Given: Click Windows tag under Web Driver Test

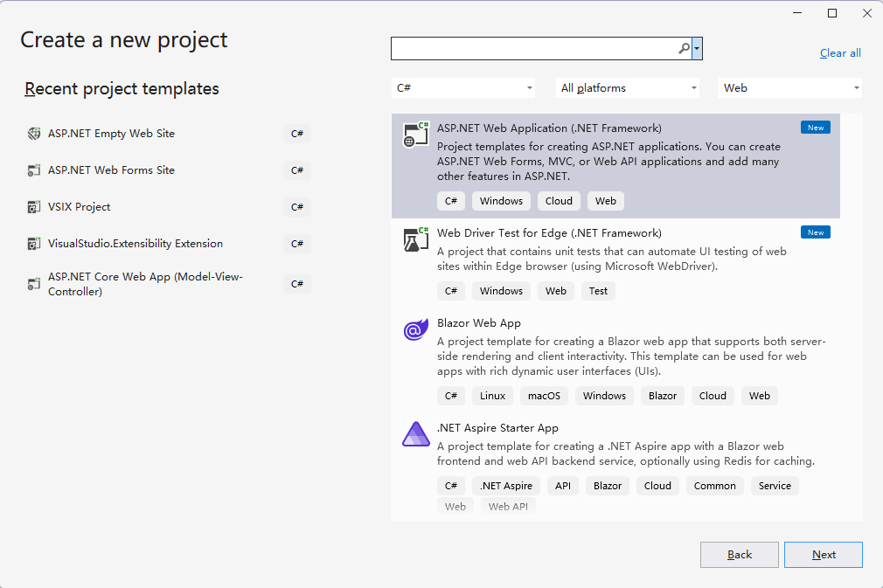Looking at the screenshot, I should tap(501, 291).
